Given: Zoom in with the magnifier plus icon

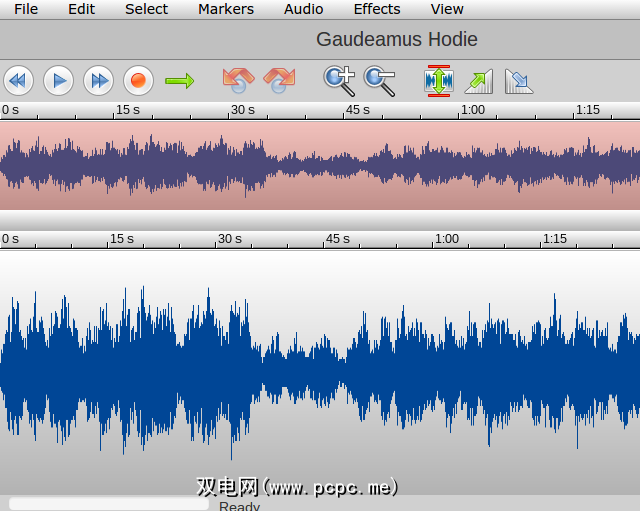Looking at the screenshot, I should 339,80.
